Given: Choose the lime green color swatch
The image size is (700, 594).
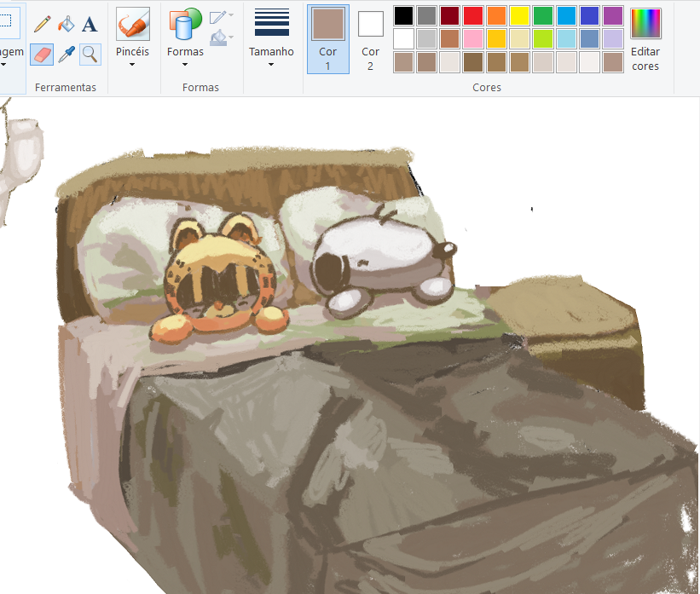Looking at the screenshot, I should (543, 39).
